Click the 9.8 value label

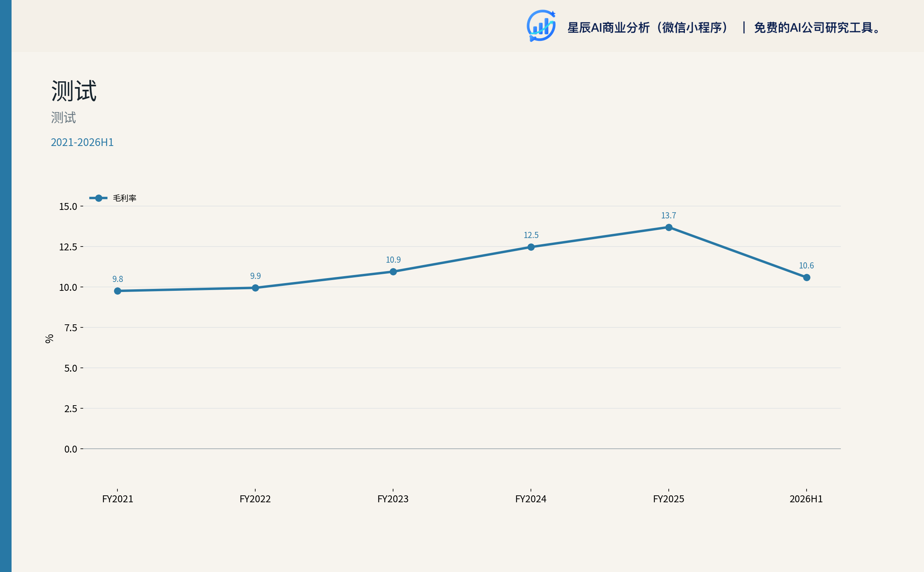click(117, 279)
